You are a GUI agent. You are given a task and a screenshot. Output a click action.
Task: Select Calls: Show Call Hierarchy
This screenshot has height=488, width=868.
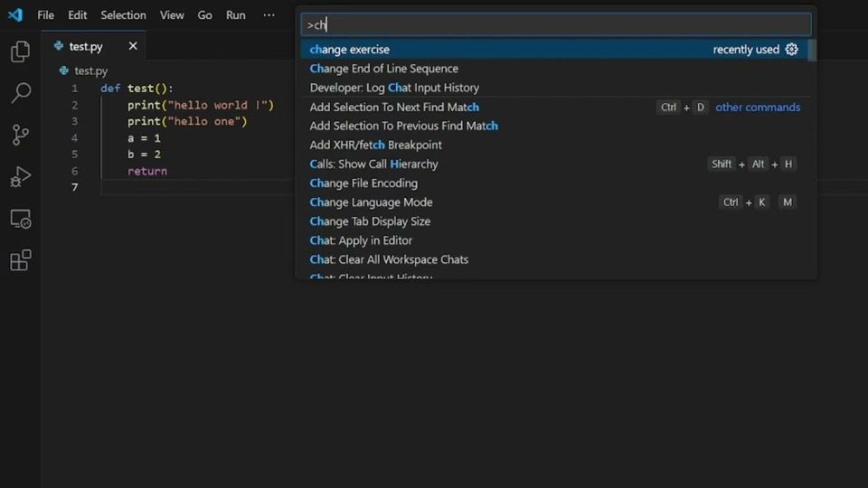pyautogui.click(x=554, y=164)
